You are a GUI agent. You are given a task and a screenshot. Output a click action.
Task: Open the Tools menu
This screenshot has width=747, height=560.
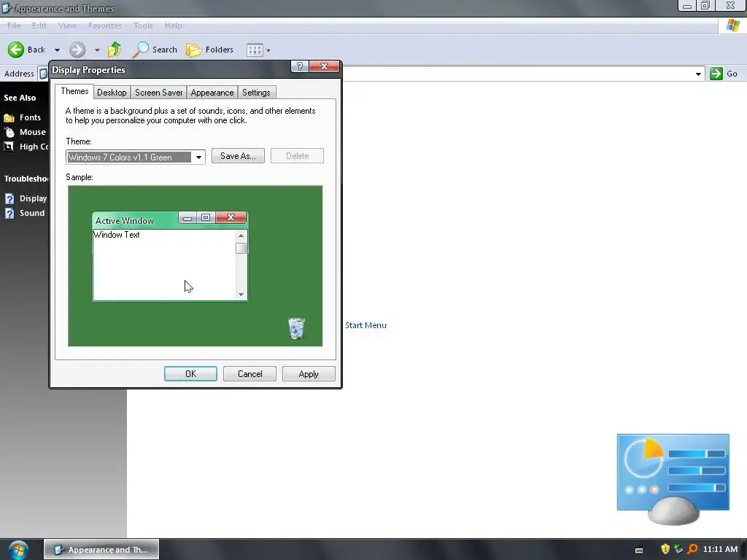coord(143,26)
